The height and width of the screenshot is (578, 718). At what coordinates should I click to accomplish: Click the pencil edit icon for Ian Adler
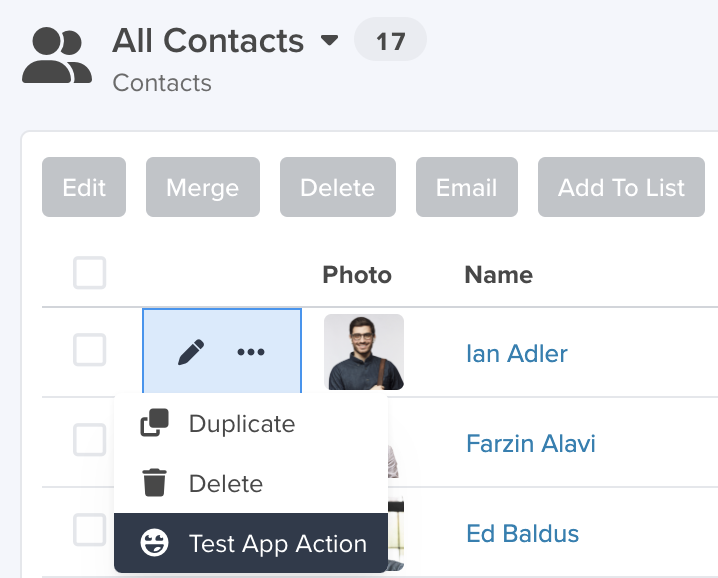click(191, 352)
